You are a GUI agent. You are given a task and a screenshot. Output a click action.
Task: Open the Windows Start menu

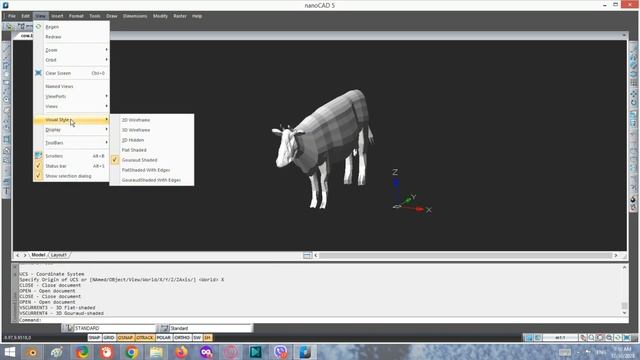pos(9,352)
